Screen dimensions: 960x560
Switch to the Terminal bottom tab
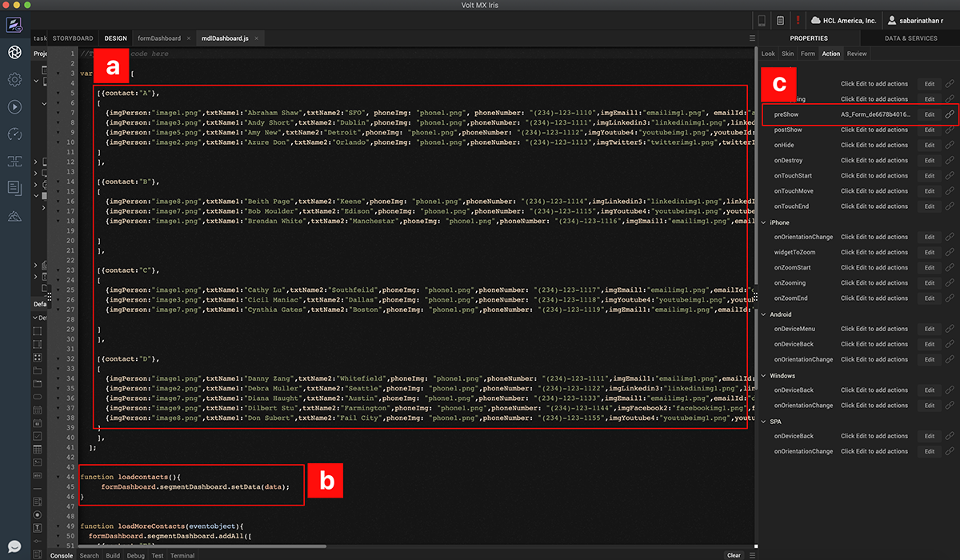[x=182, y=555]
